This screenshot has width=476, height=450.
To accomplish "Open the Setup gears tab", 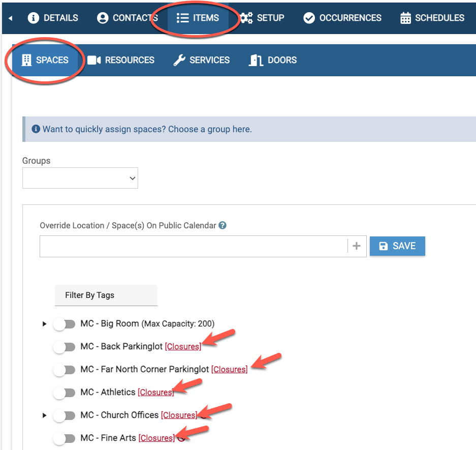I will pos(262,18).
